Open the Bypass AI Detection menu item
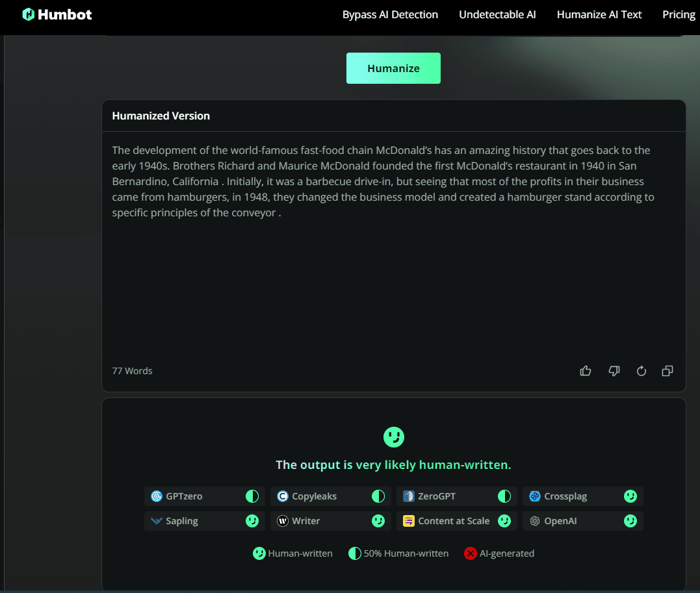Screen dimensions: 700x593 (x=390, y=14)
